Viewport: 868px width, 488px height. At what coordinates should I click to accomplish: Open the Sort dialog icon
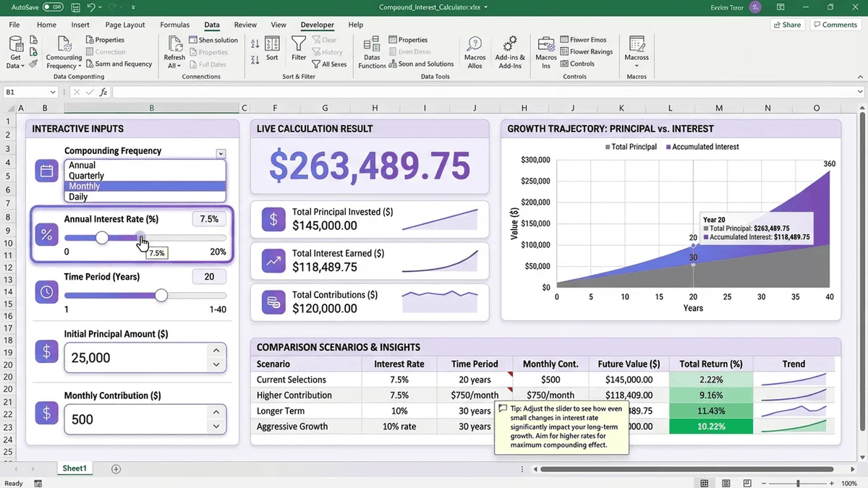[x=272, y=44]
